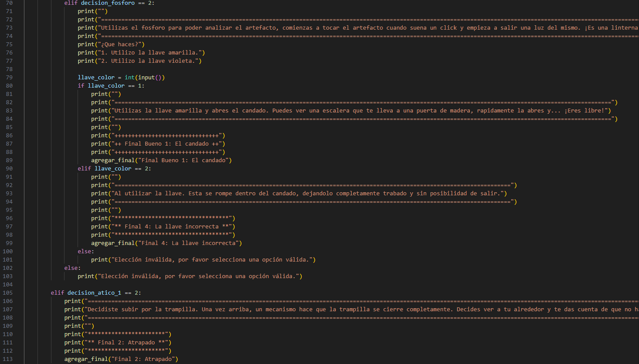
Task: Click the 'elif llave_color == 2:' line
Action: point(114,169)
